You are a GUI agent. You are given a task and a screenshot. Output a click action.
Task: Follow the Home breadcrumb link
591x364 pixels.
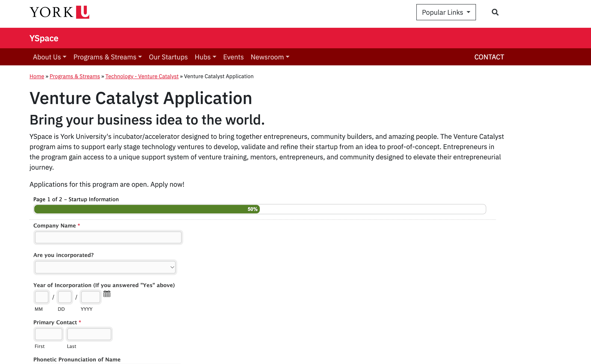[x=37, y=76]
